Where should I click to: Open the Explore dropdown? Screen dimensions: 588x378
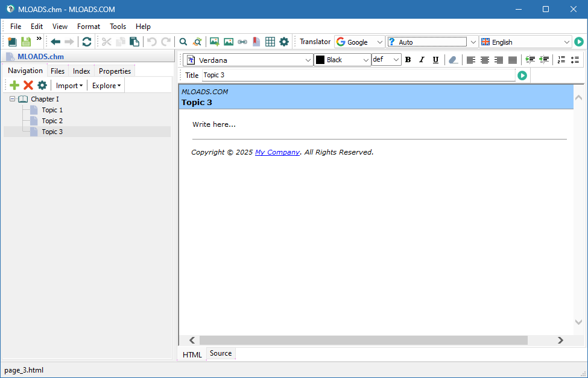tap(107, 86)
